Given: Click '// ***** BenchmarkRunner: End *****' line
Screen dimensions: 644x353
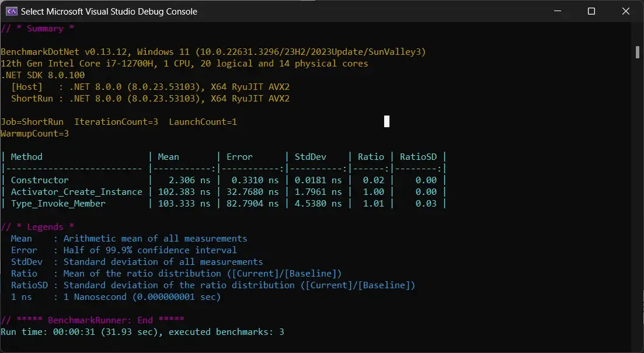Looking at the screenshot, I should click(92, 320).
